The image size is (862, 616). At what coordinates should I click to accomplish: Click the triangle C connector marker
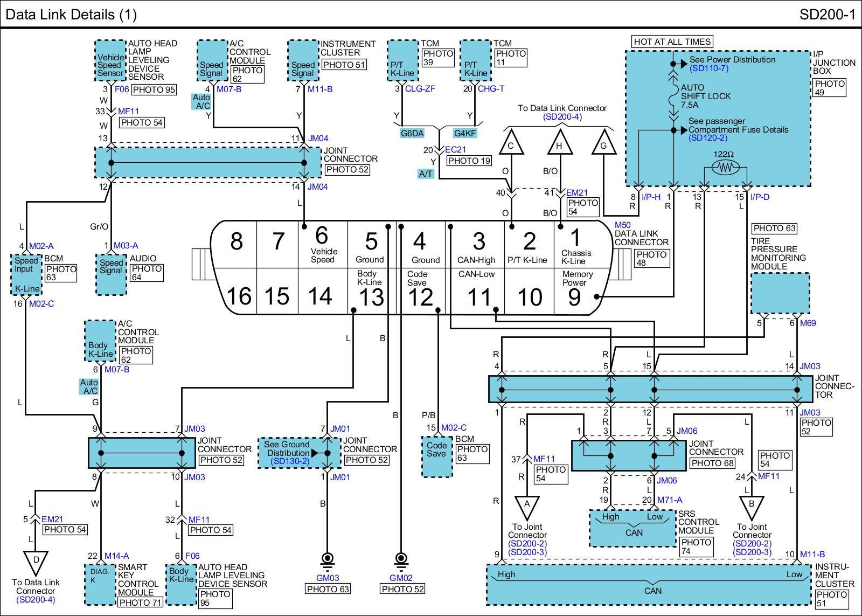coord(511,144)
